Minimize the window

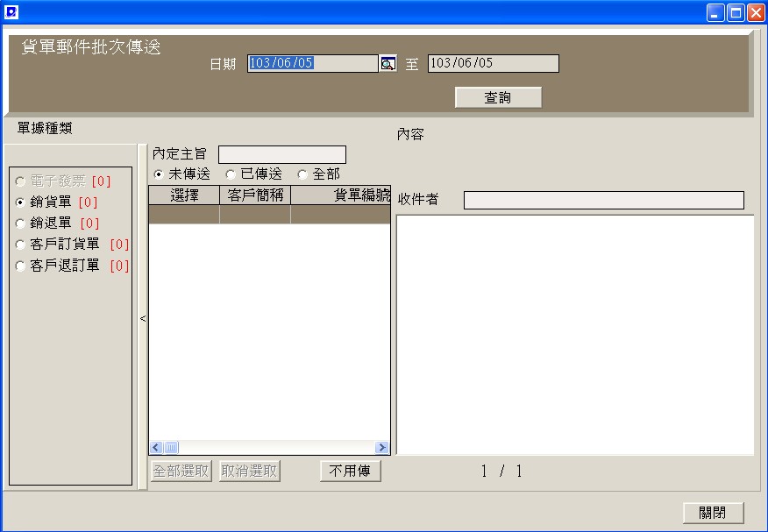pyautogui.click(x=715, y=13)
